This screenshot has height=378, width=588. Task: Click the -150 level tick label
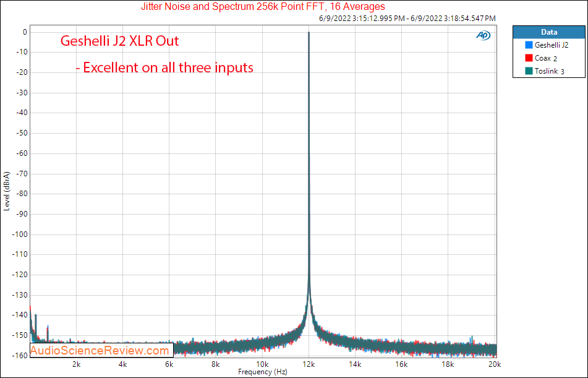coord(20,335)
